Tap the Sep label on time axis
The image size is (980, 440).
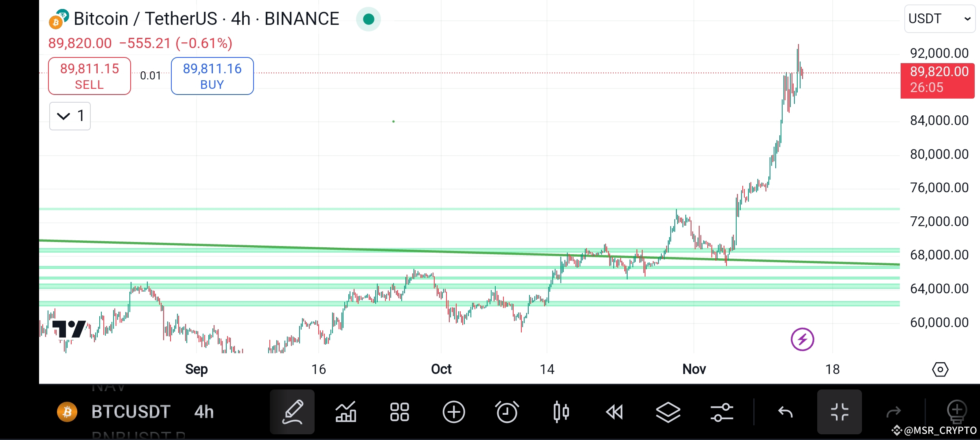pos(196,369)
